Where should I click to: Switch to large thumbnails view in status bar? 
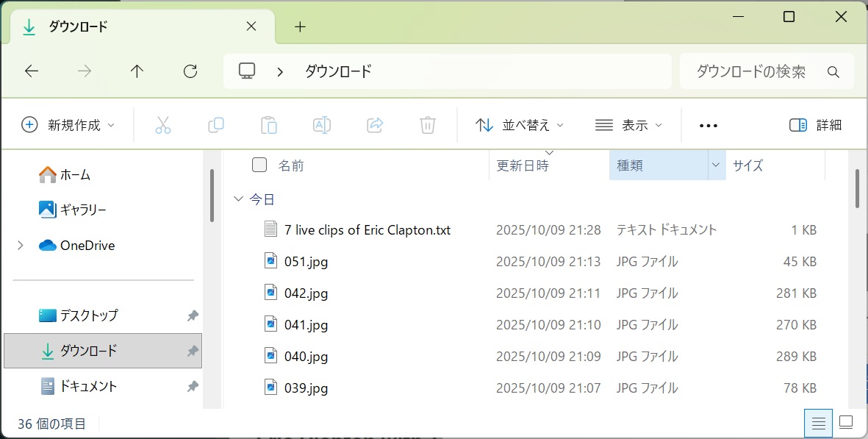click(845, 423)
